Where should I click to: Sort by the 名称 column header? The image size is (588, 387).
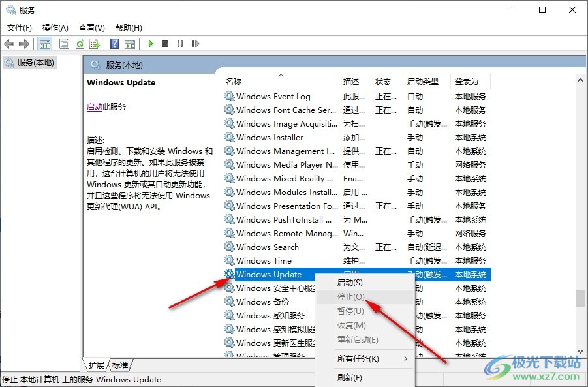point(281,82)
